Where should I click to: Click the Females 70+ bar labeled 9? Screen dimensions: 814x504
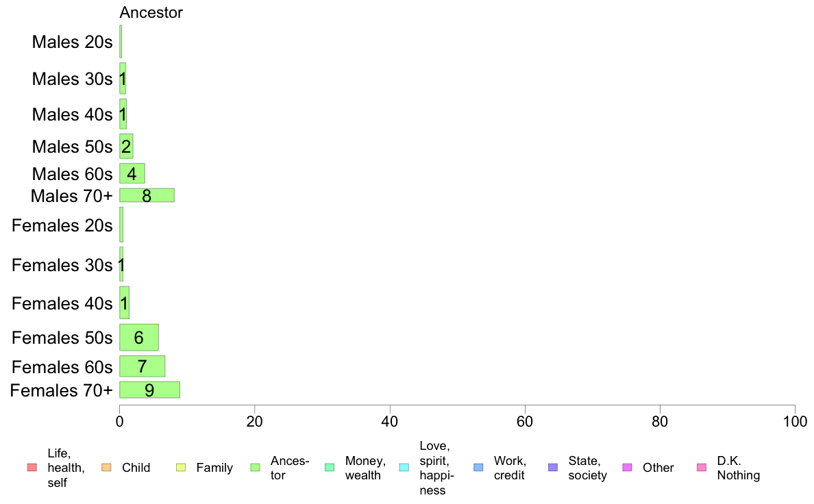click(x=149, y=390)
